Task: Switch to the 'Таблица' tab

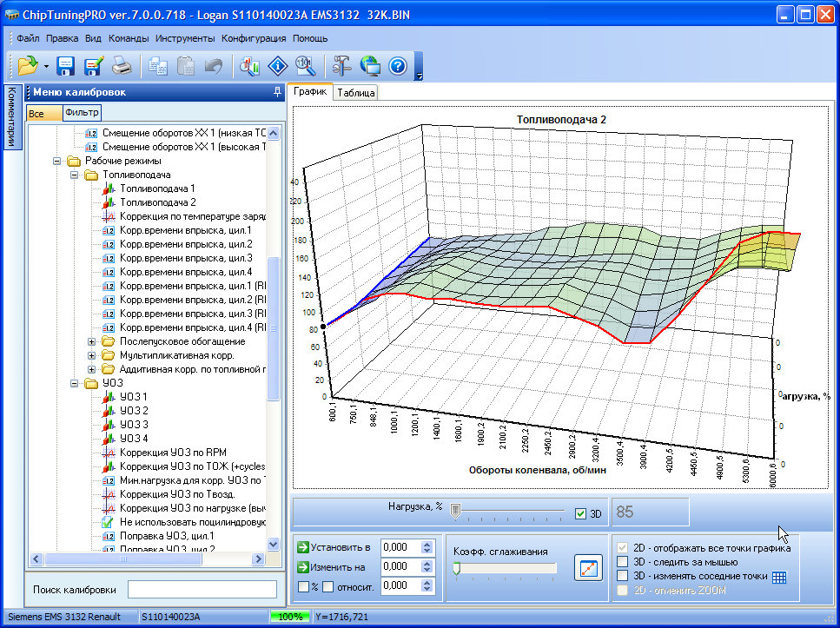Action: pos(356,93)
